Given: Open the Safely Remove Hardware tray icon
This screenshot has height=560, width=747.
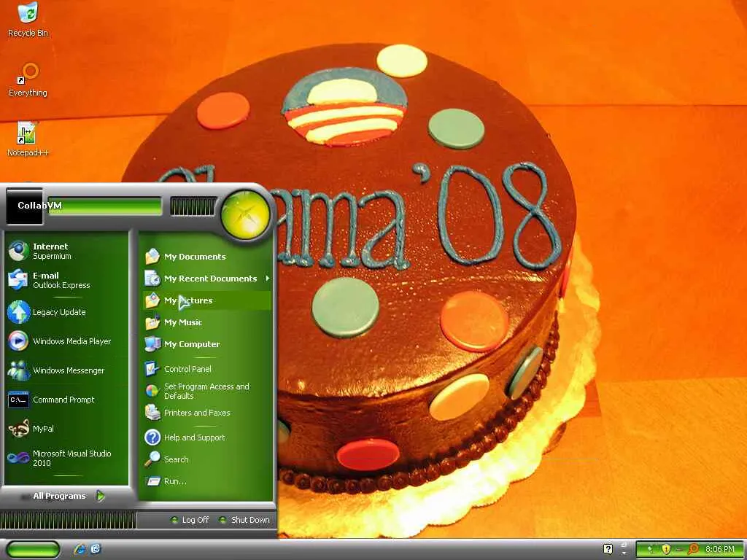Looking at the screenshot, I should (x=649, y=550).
